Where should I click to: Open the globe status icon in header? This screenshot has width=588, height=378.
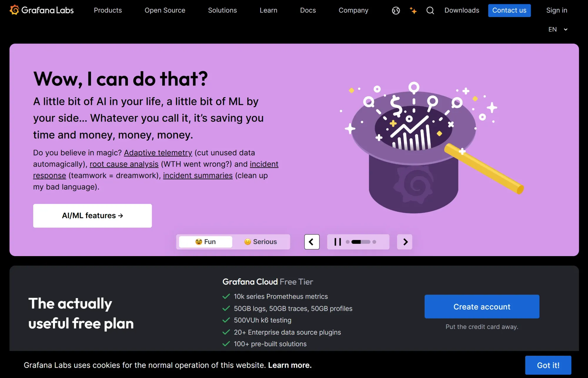coord(396,11)
